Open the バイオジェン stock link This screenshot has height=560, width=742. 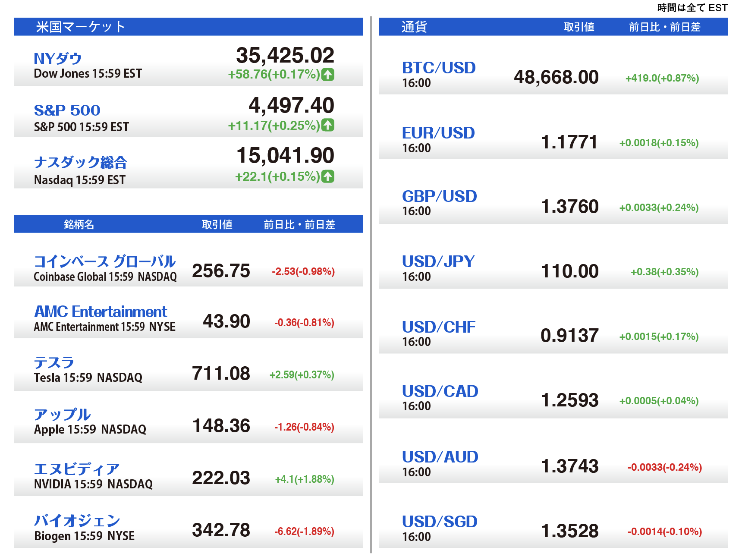[77, 521]
